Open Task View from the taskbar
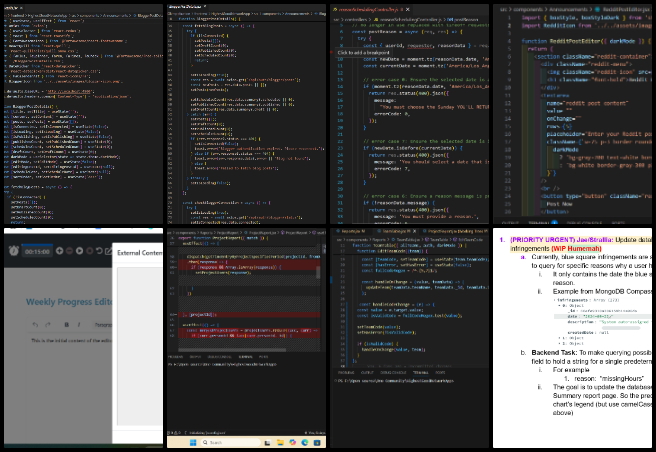Screen dimensions: 656x452 267,442
